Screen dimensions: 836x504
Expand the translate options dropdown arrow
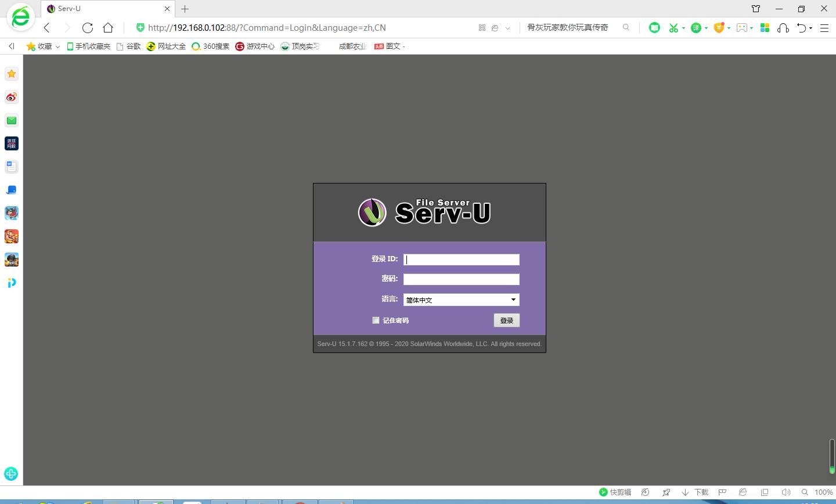pos(706,28)
